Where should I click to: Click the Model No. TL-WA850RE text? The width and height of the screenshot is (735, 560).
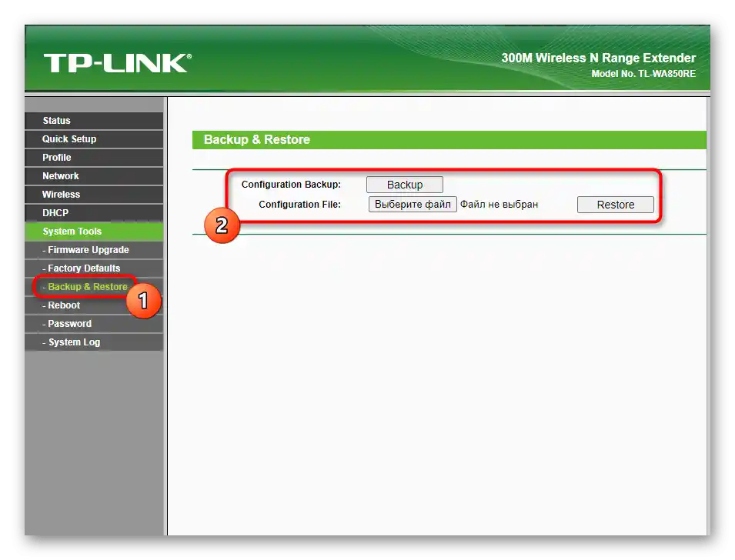pyautogui.click(x=643, y=74)
